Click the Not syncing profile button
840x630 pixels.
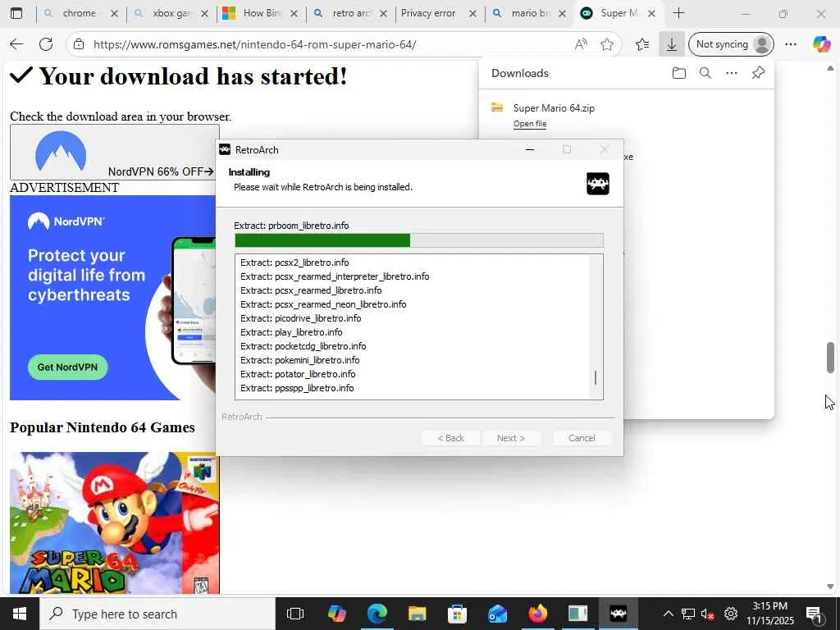(x=731, y=44)
